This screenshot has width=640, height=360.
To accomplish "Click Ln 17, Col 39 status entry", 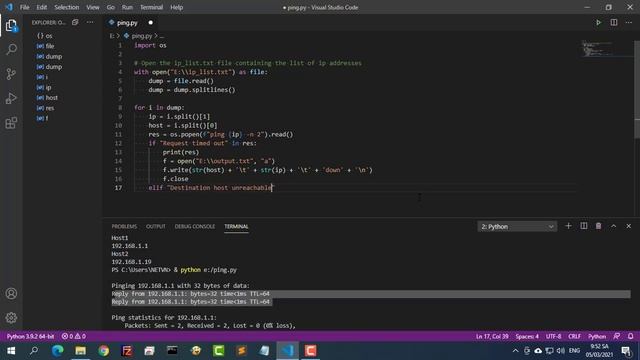I will click(x=492, y=336).
